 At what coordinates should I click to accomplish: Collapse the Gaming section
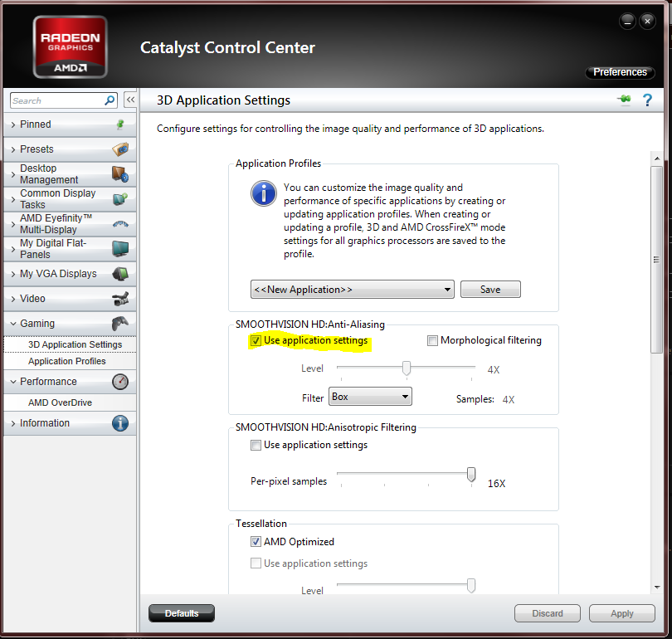pos(70,324)
